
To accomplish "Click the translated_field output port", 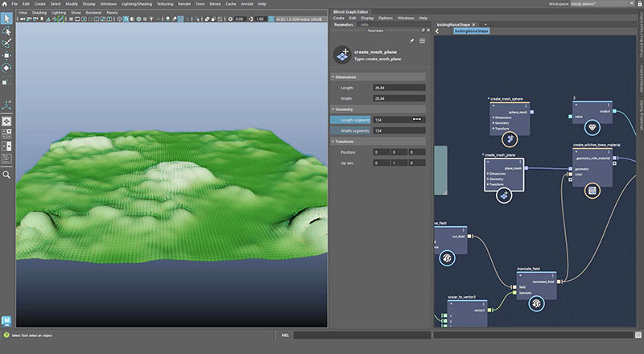I will (559, 282).
